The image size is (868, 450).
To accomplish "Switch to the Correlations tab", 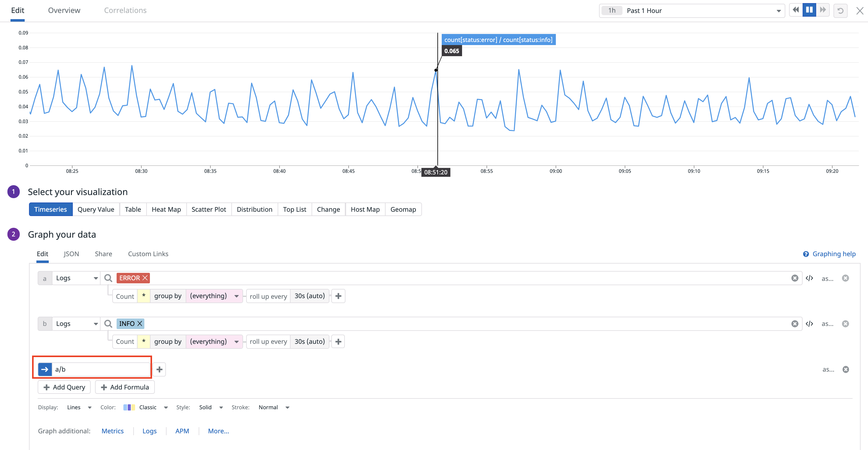I will click(x=125, y=10).
